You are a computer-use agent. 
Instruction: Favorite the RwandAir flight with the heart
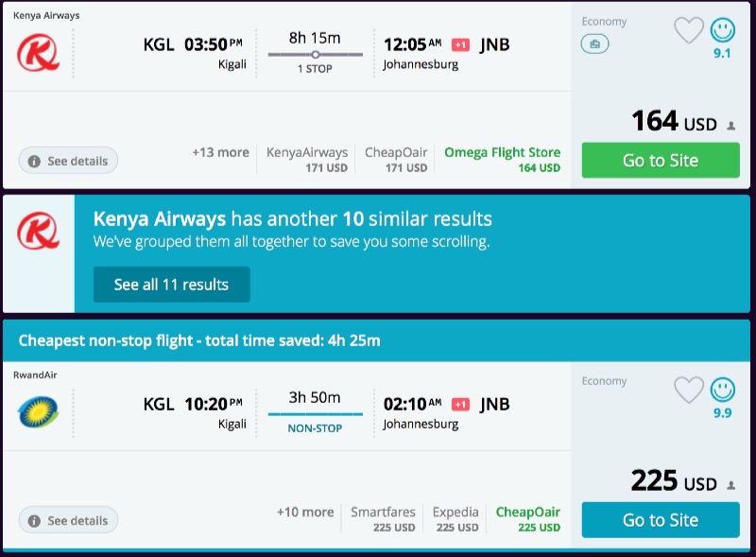coord(689,390)
